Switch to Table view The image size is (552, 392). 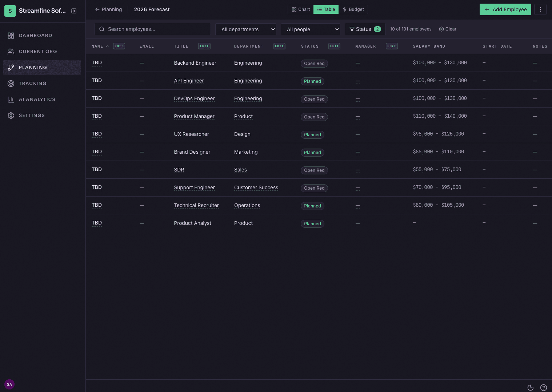326,9
